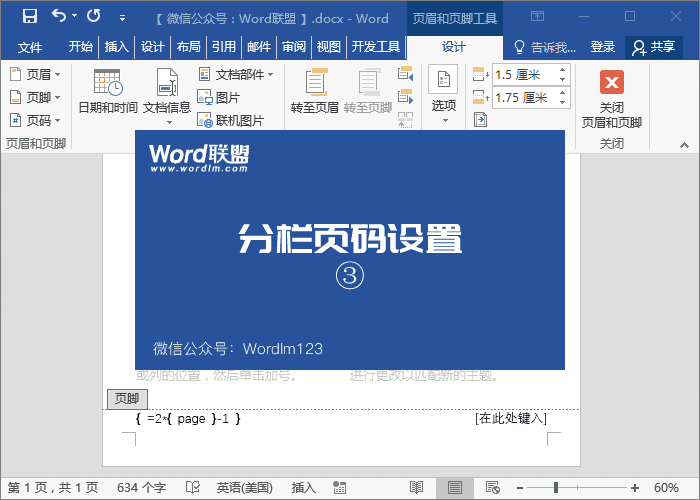Open the 文档部件 dropdown
700x500 pixels.
click(x=236, y=75)
